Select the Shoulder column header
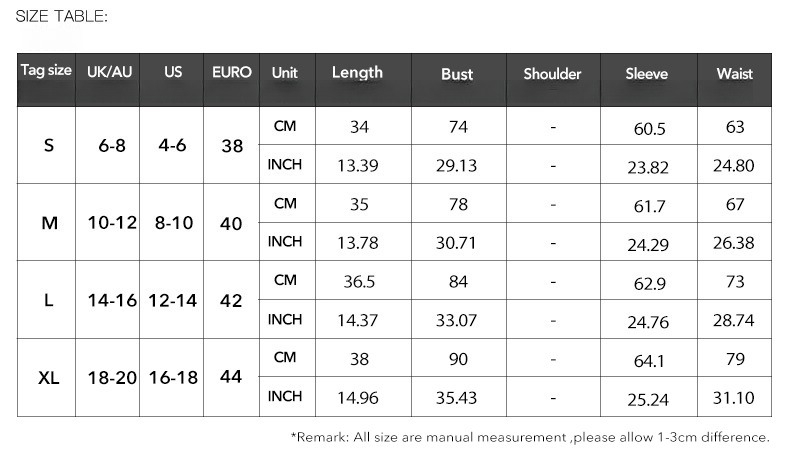 pyautogui.click(x=553, y=80)
